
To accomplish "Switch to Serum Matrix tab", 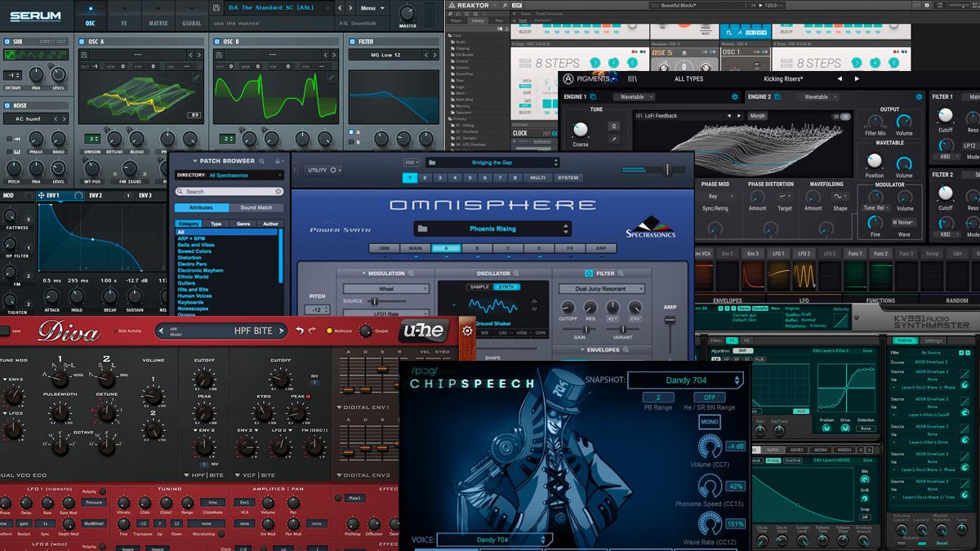I will (158, 24).
